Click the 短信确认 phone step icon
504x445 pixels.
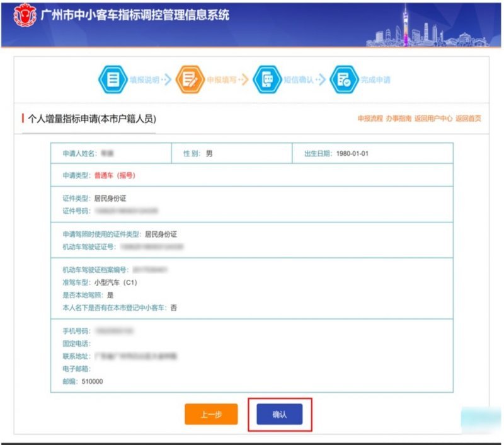[x=266, y=80]
